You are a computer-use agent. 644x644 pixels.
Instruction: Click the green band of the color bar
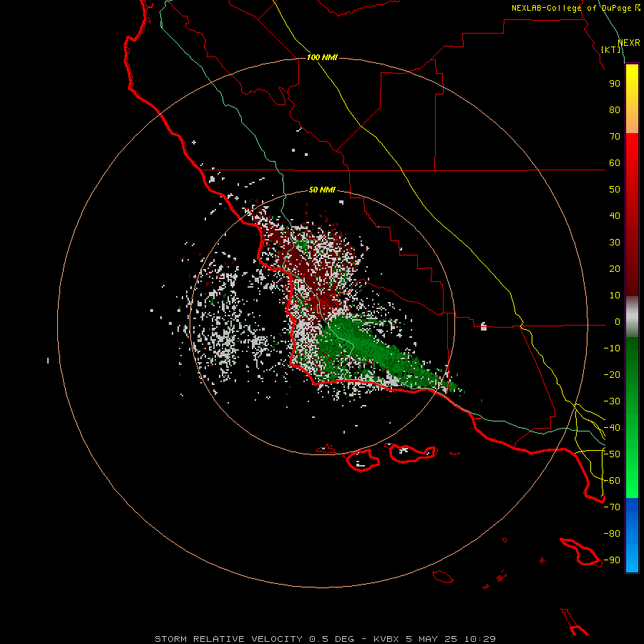pos(632,417)
